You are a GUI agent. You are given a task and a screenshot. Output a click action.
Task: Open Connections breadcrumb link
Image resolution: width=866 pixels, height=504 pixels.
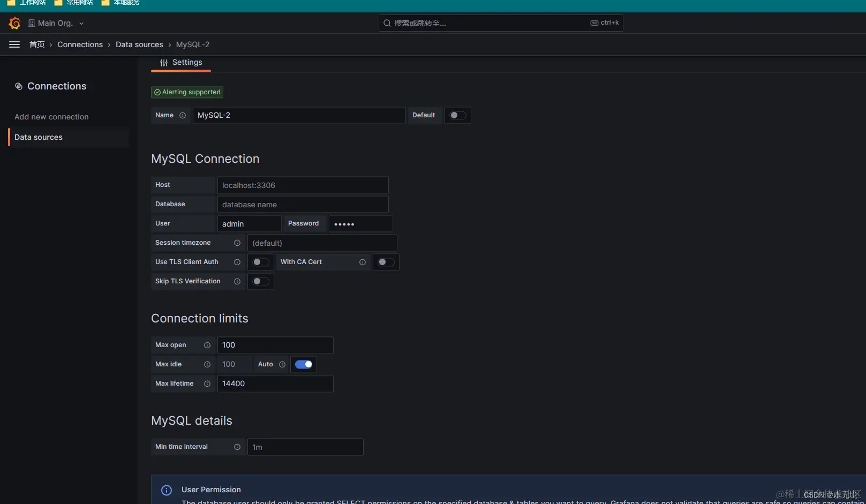click(80, 44)
